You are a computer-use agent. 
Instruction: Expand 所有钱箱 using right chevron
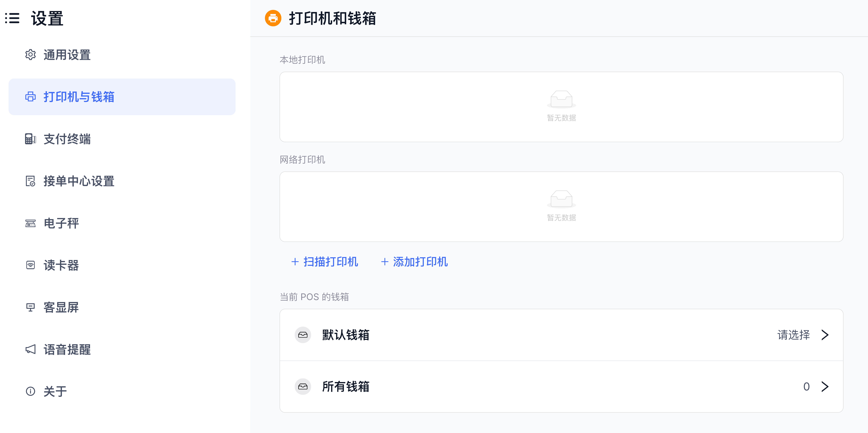coord(825,386)
